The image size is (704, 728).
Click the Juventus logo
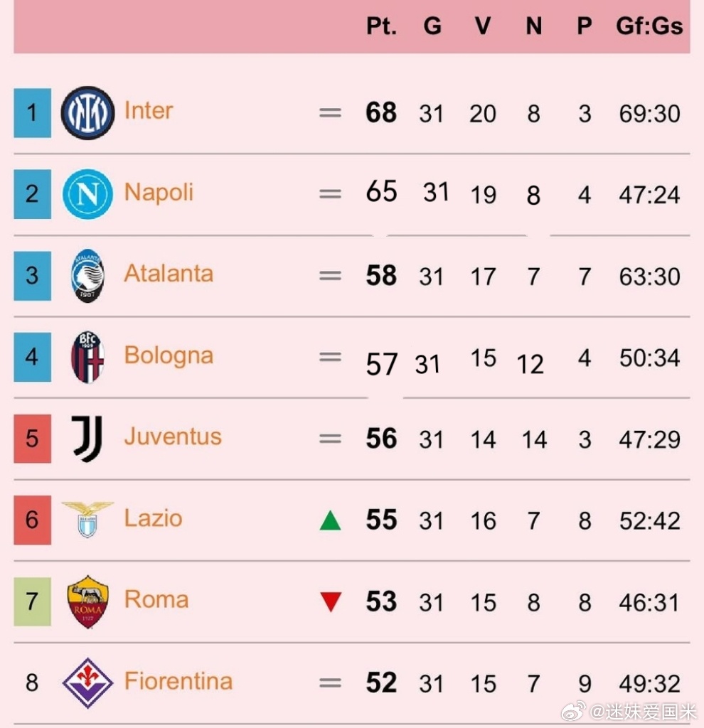87,438
